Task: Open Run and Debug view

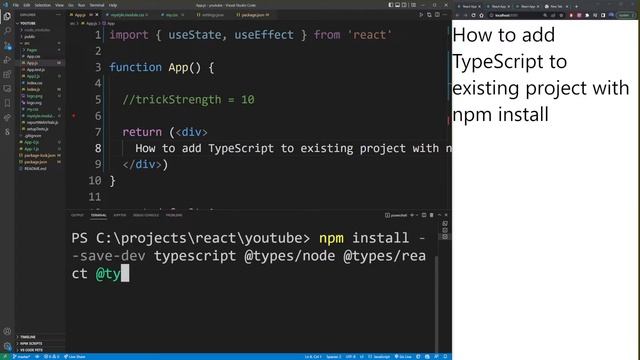Action: click(x=7, y=60)
